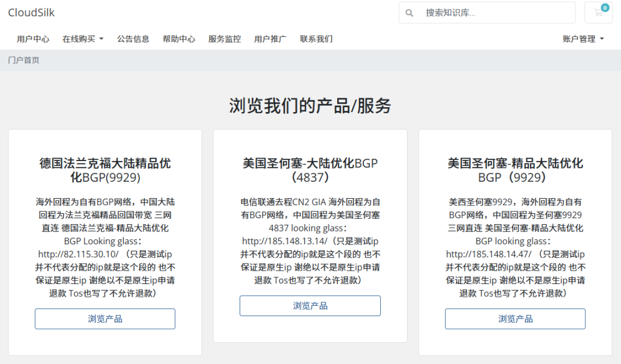Select 用户推广 in the menu
The image size is (621, 364).
tap(270, 38)
